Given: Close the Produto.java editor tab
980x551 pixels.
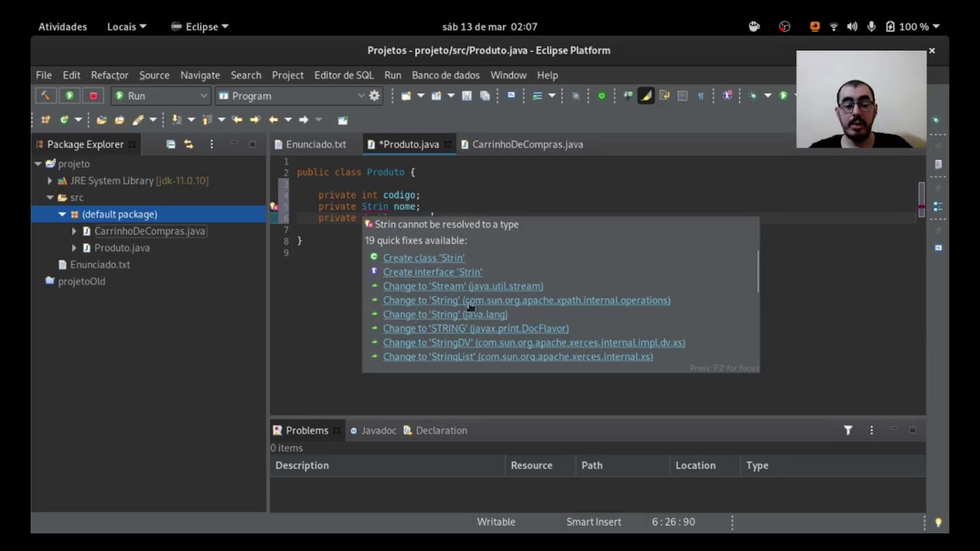Looking at the screenshot, I should 448,144.
